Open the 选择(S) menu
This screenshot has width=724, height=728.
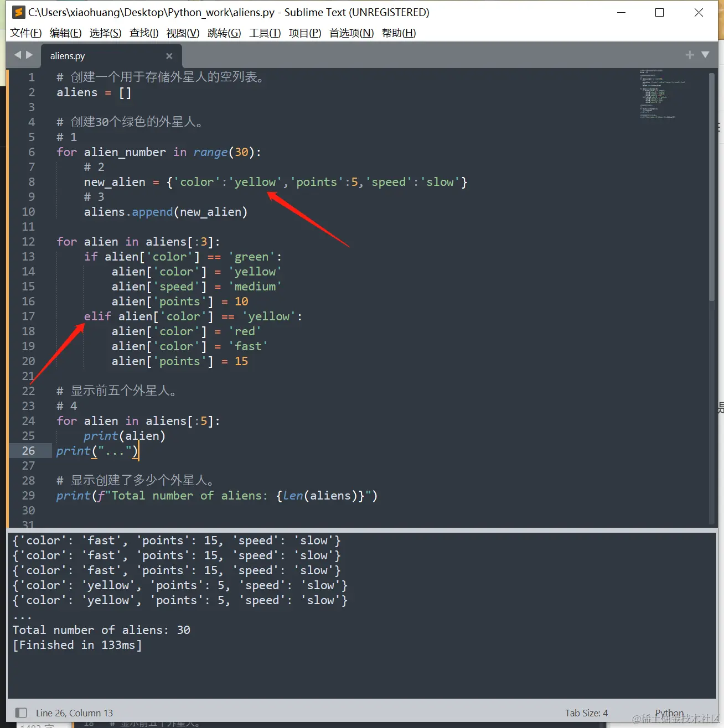tap(106, 33)
